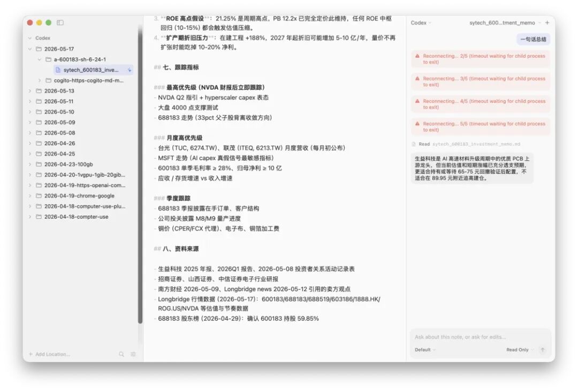Collapse the a-600183-sh-6-24-1 folder chevron
Screen dimensions: 578x392
tap(40, 59)
